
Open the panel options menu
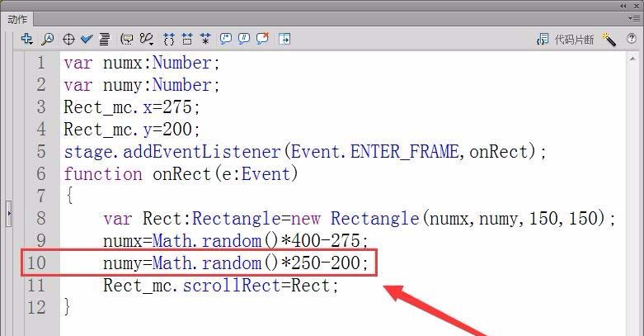click(x=633, y=18)
